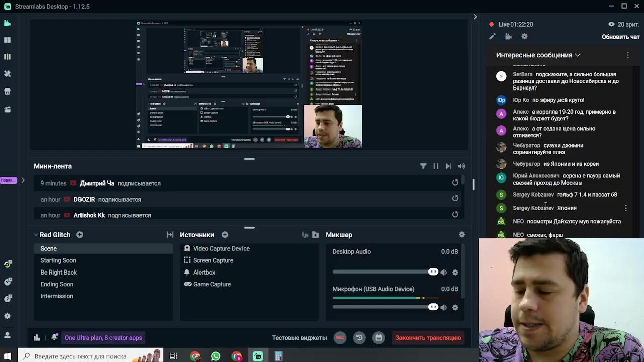Open WhatsApp from the taskbar
Screen dimensions: 644x362
pos(216,356)
